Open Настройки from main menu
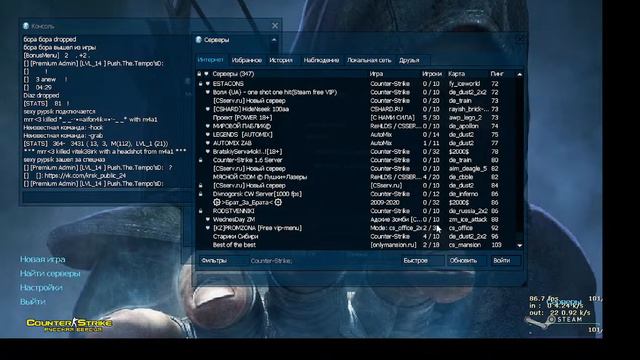Image resolution: width=640 pixels, height=360 pixels. pos(41,288)
